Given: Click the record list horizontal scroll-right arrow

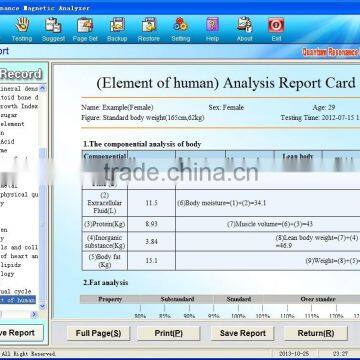Looking at the screenshot, I should 34,314.
